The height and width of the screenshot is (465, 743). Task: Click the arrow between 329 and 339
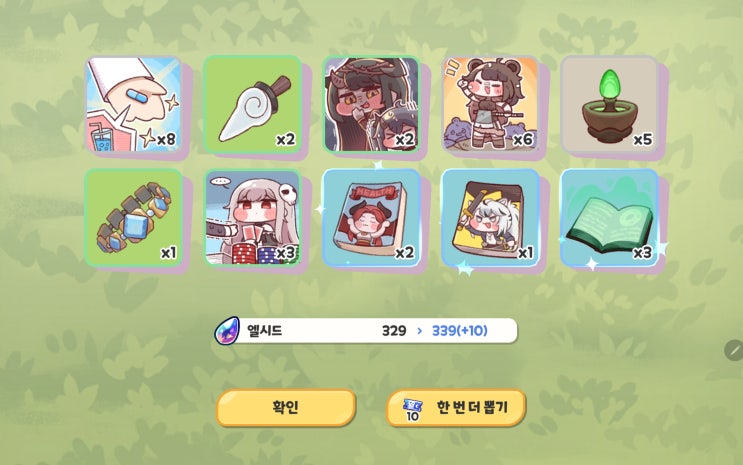click(x=419, y=330)
